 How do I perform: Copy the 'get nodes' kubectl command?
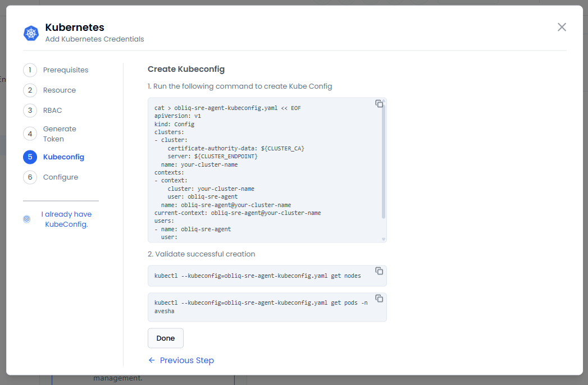[379, 271]
